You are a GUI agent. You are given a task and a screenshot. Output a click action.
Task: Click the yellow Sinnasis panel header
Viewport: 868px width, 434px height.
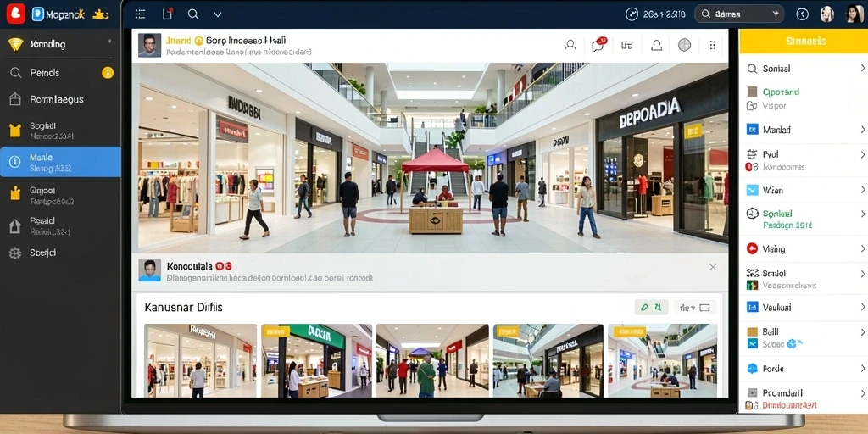pyautogui.click(x=804, y=42)
